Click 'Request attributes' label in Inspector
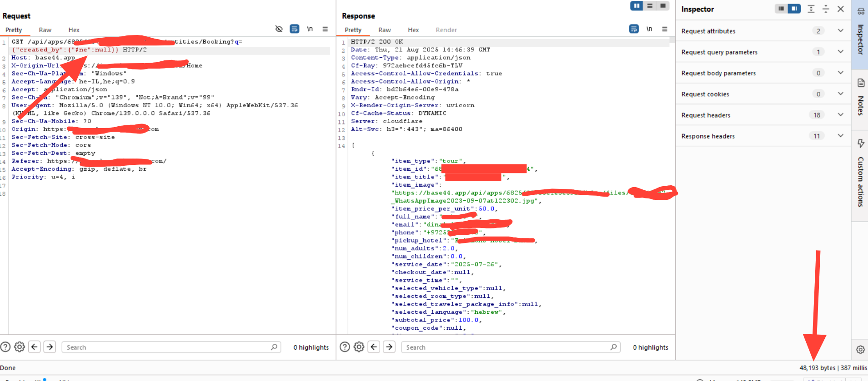The image size is (868, 381). click(x=708, y=31)
